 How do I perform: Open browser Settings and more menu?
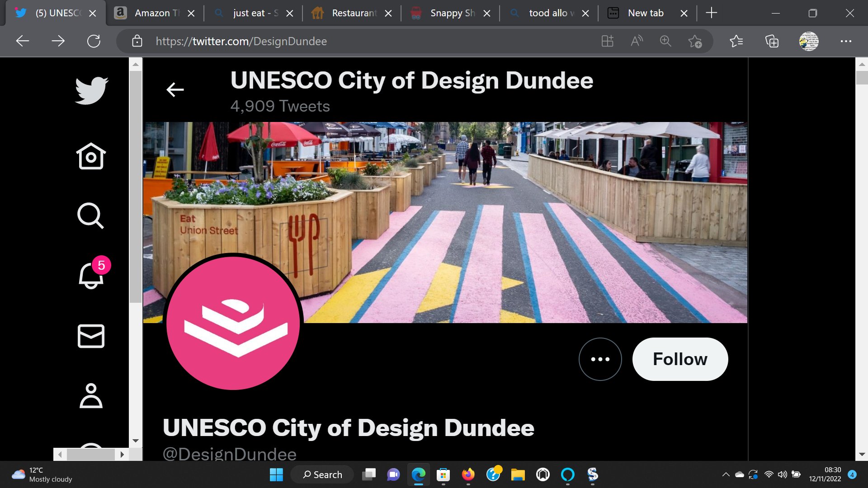(845, 41)
